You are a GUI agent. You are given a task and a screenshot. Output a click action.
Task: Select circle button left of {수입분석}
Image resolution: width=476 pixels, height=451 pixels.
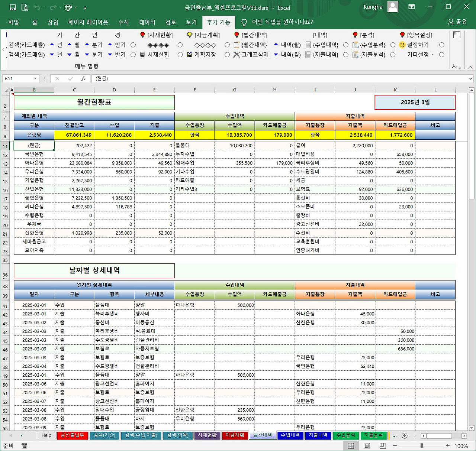346,45
